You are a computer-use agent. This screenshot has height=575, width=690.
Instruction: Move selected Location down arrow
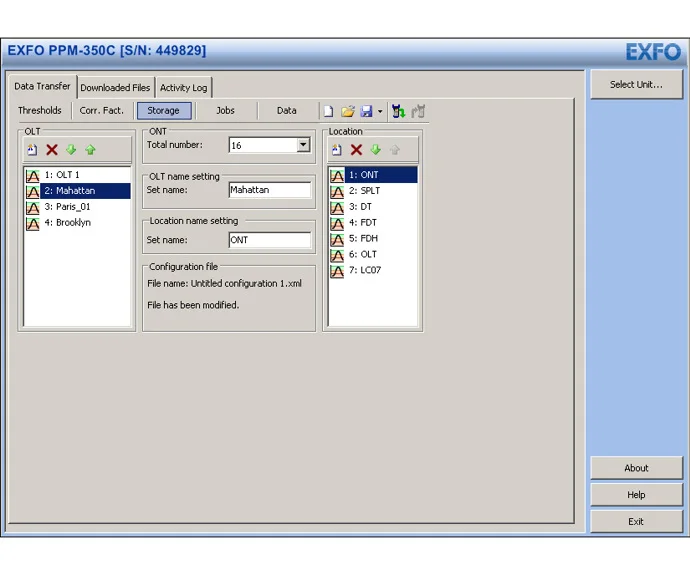point(375,150)
